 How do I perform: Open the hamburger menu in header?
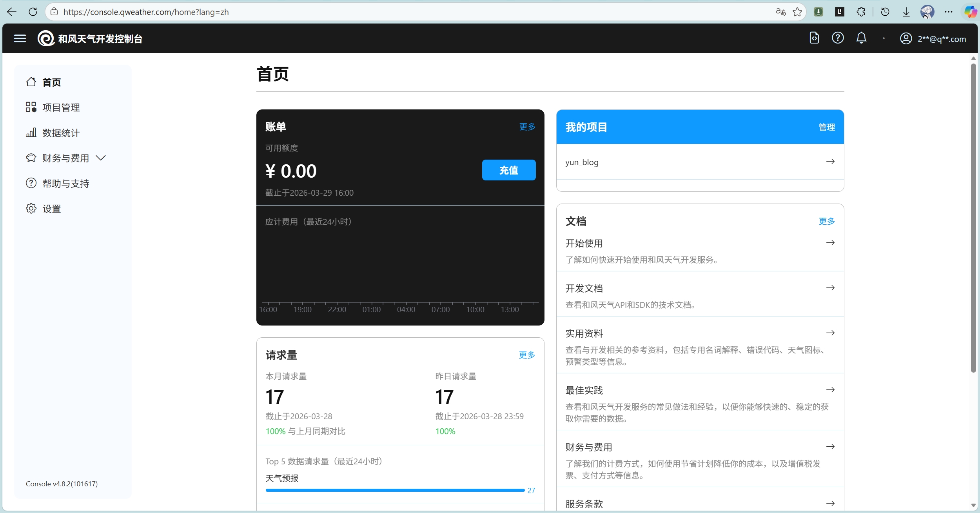tap(20, 38)
